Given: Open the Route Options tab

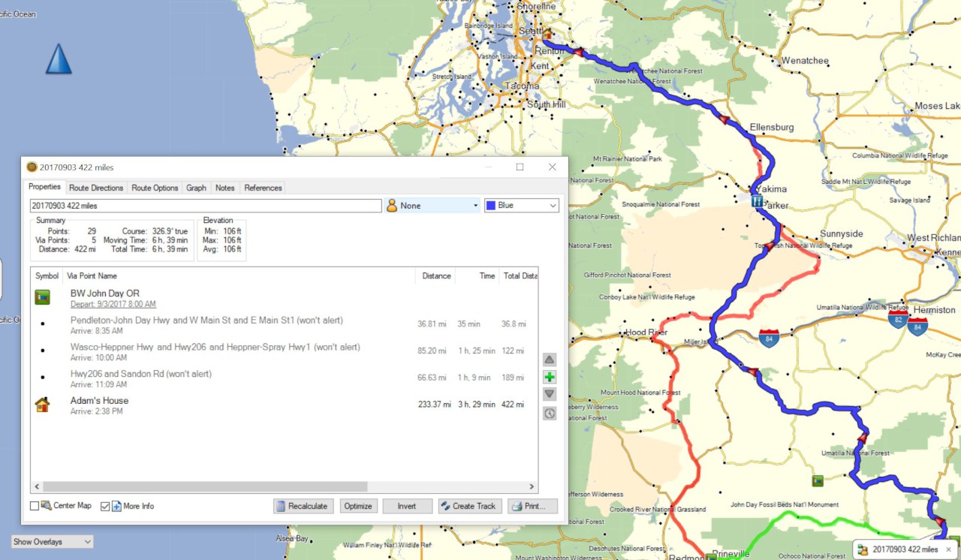Looking at the screenshot, I should point(155,188).
